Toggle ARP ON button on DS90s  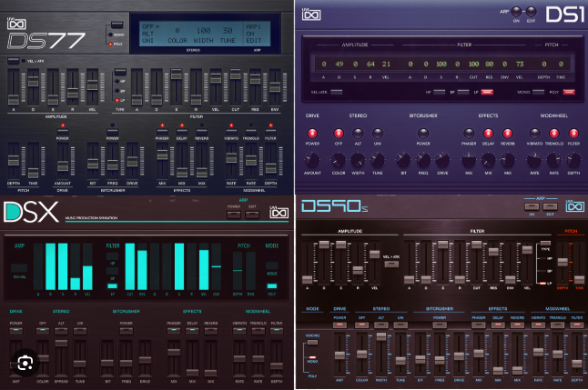[532, 206]
